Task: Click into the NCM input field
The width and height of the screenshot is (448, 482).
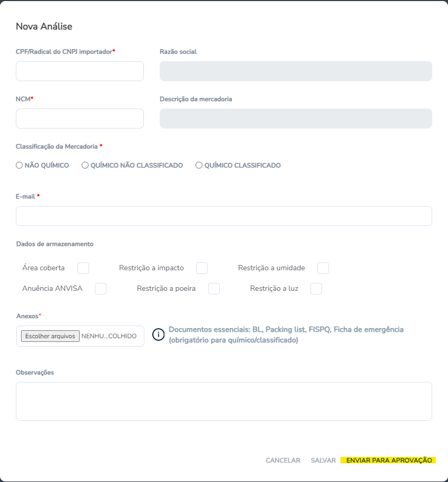Action: point(80,119)
